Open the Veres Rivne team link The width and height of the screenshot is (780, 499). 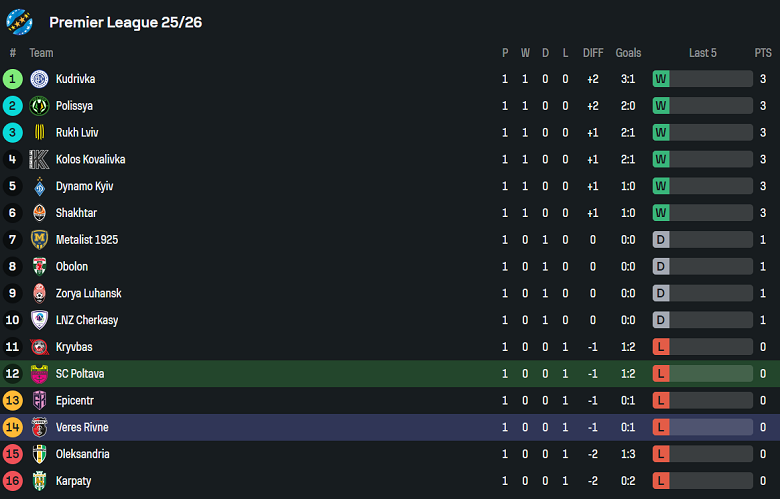82,428
